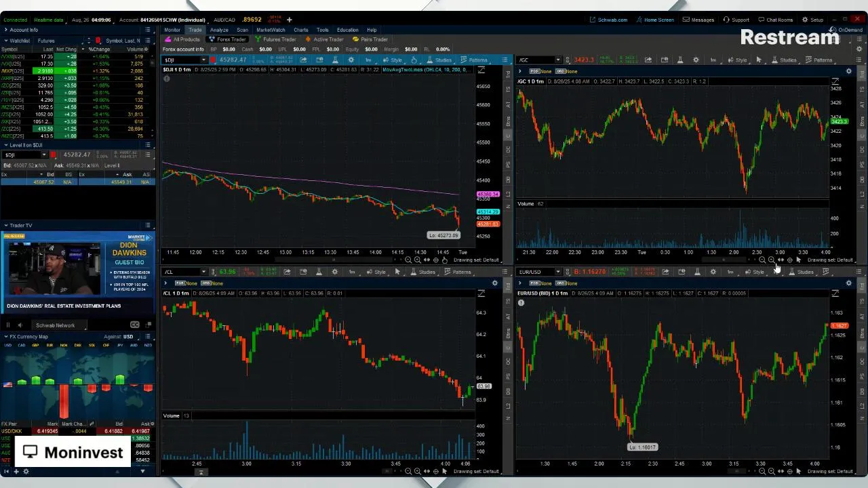This screenshot has height=488, width=868.
Task: Select the Futures Trader subtab
Action: click(x=275, y=39)
